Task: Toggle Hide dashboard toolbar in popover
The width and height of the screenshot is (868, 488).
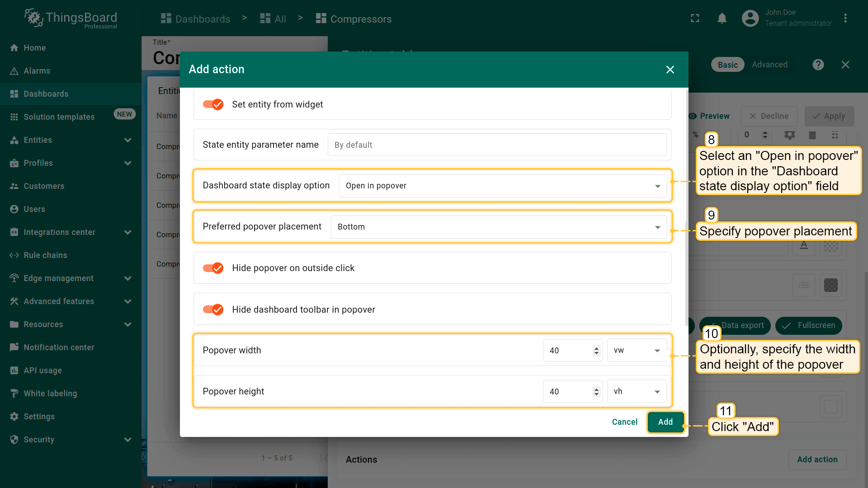Action: click(x=213, y=310)
